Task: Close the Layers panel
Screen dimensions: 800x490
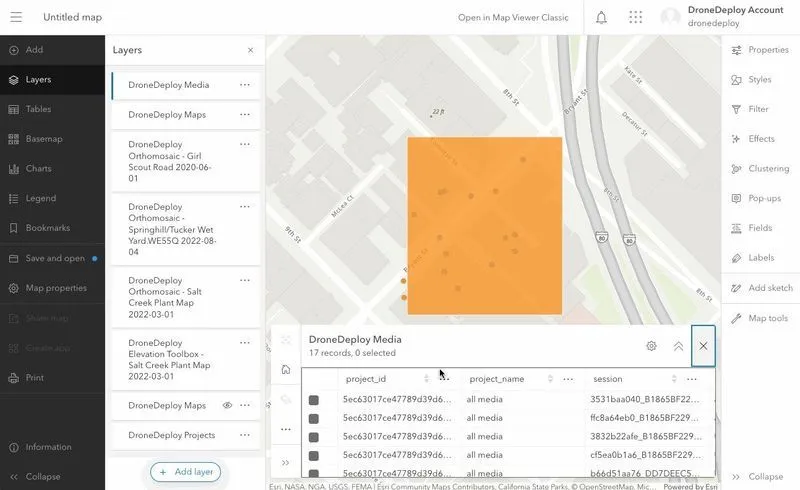Action: [x=251, y=50]
